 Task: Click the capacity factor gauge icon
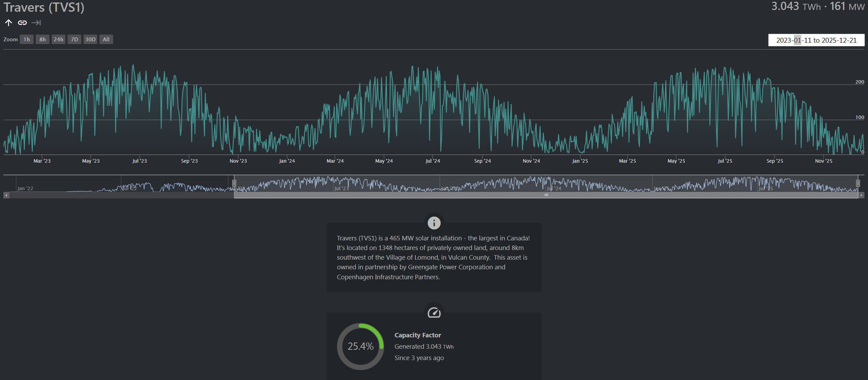[x=434, y=313]
